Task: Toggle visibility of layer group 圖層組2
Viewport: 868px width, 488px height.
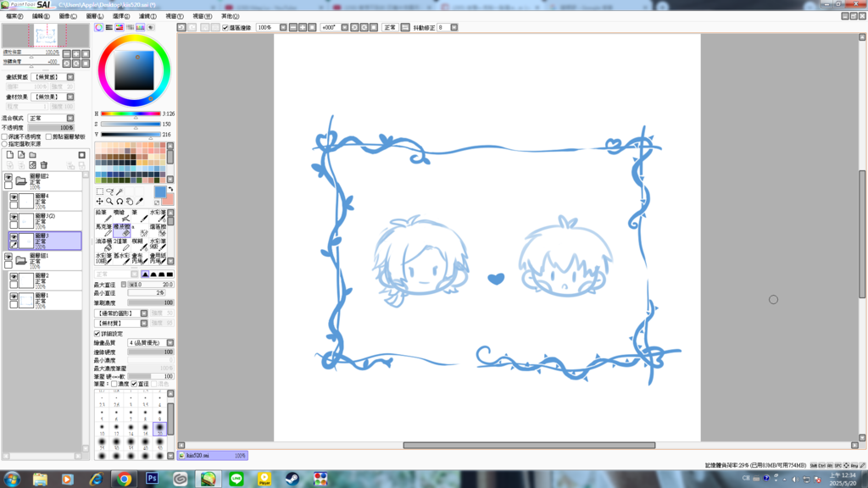Action: [x=8, y=177]
